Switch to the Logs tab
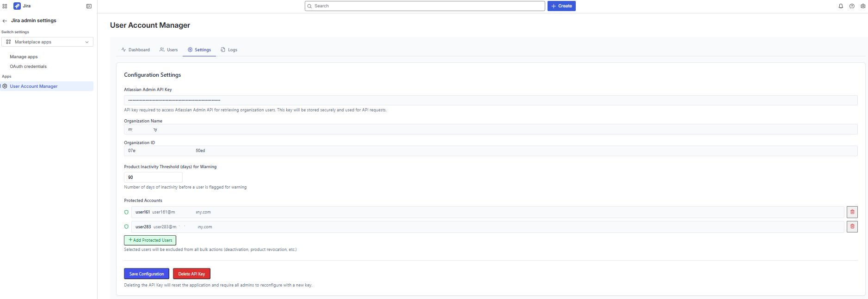 [x=229, y=50]
